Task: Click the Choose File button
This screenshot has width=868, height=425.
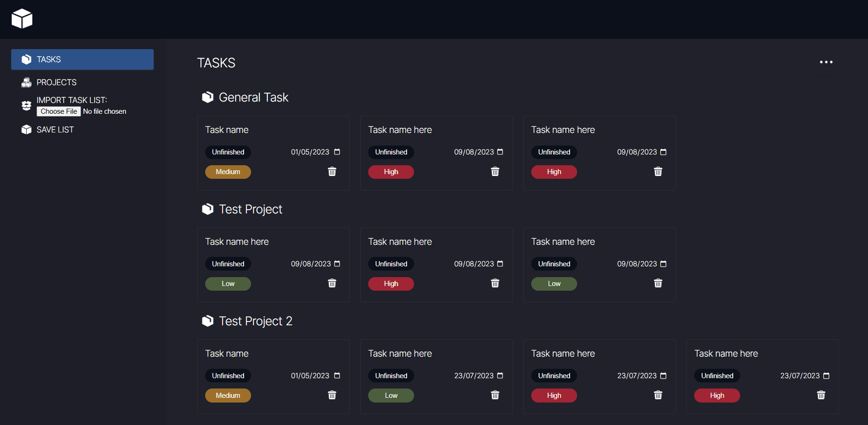Action: [59, 111]
